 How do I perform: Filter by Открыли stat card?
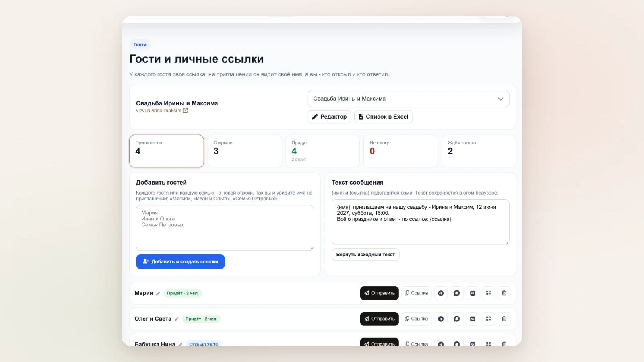[x=245, y=151]
